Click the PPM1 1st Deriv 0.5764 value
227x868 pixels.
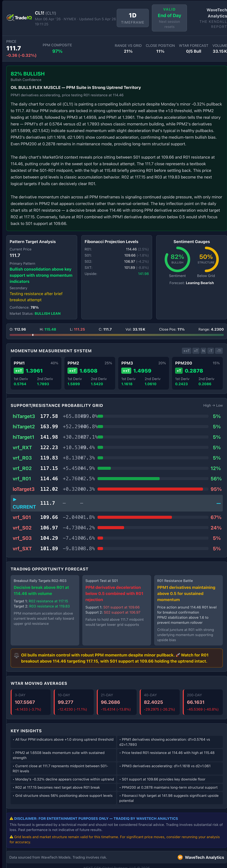click(20, 384)
